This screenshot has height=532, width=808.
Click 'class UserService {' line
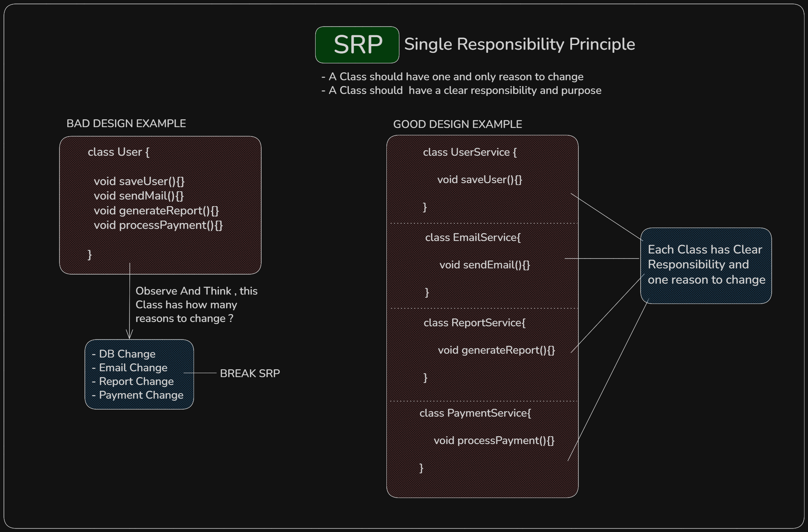coord(470,152)
